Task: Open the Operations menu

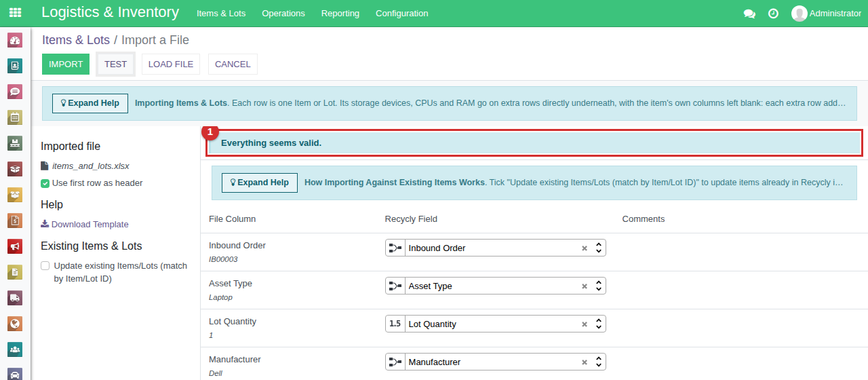Action: pyautogui.click(x=283, y=14)
